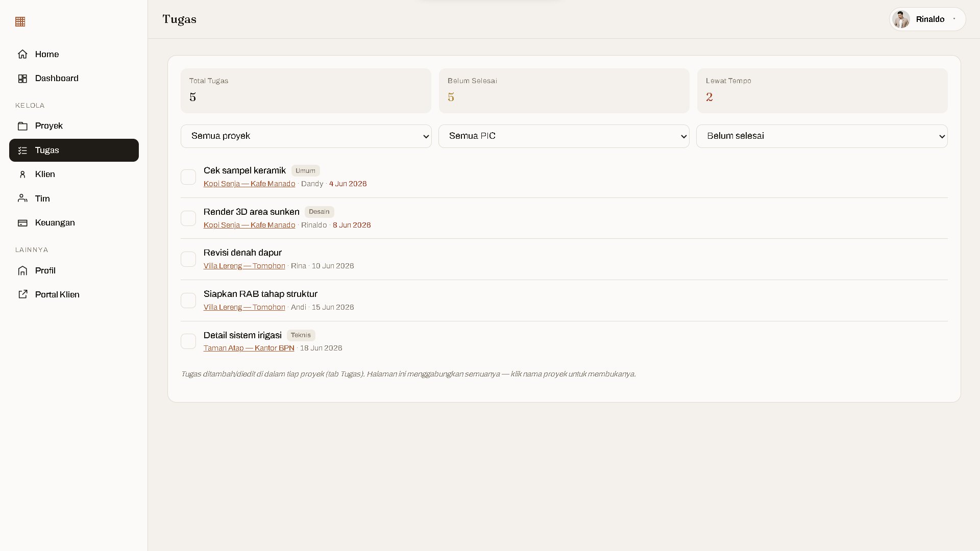Open the Profil menu item
This screenshot has height=551, width=980.
[x=74, y=271]
